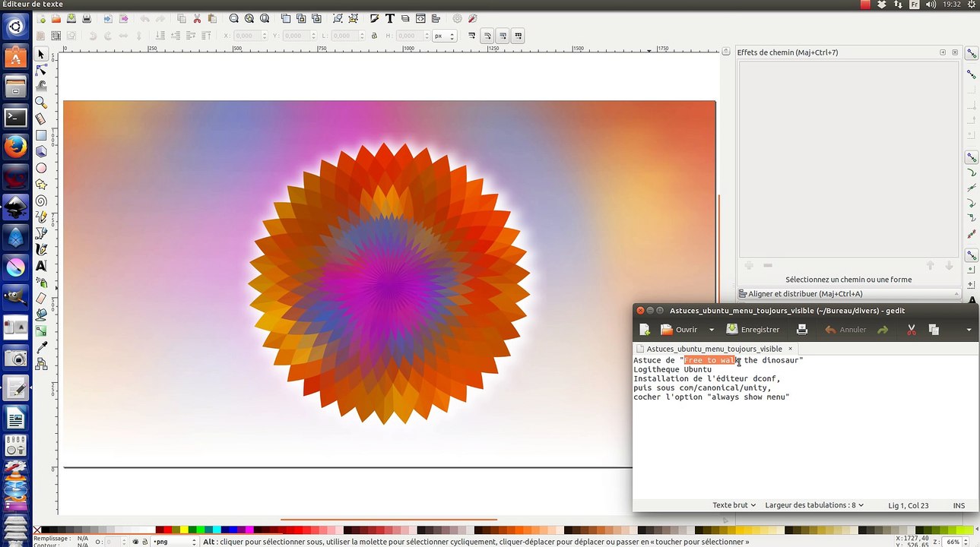
Task: Open Fill and Stroke dialog icon
Action: 374,18
